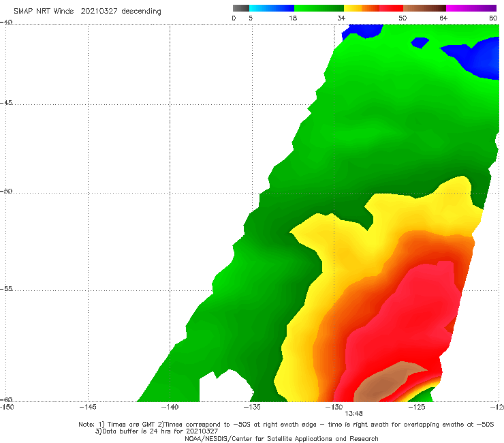Click the small isolated blue patch near the top

pos(420,42)
